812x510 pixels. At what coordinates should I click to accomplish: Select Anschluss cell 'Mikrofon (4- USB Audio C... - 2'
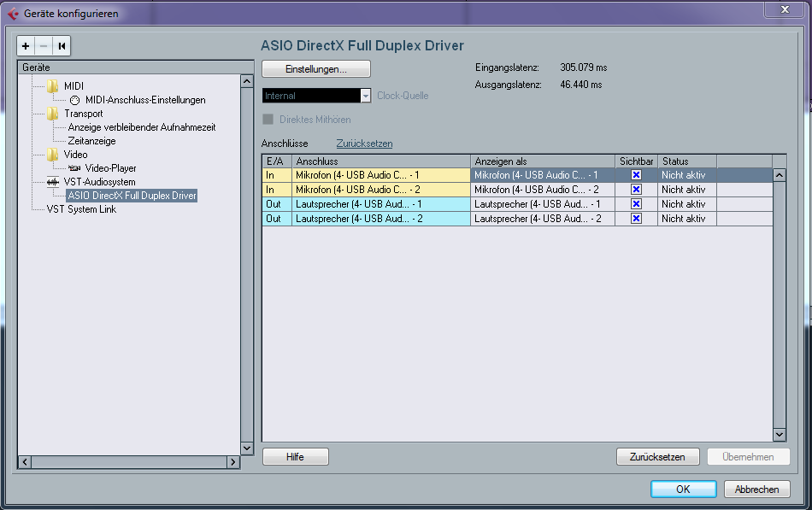382,190
